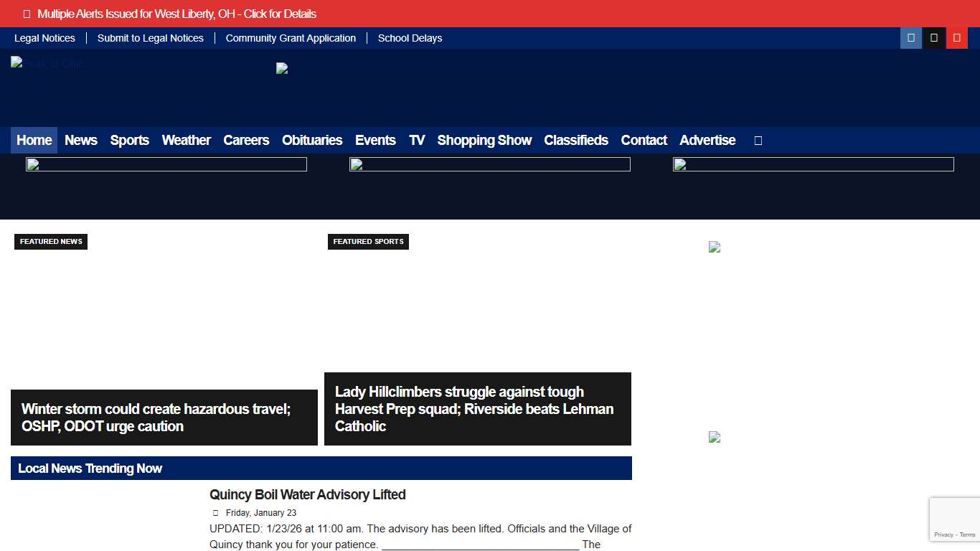Open the Weather menu item
Viewport: 980px width, 551px height.
coord(186,141)
